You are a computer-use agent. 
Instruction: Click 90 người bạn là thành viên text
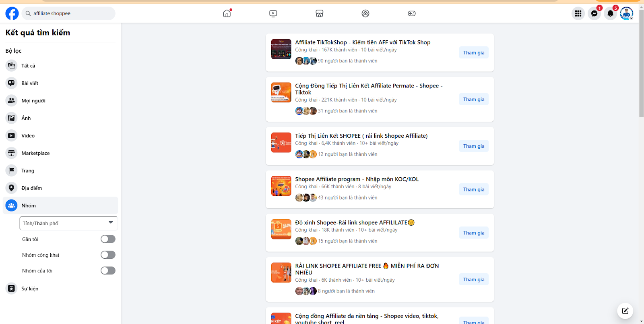[348, 61]
